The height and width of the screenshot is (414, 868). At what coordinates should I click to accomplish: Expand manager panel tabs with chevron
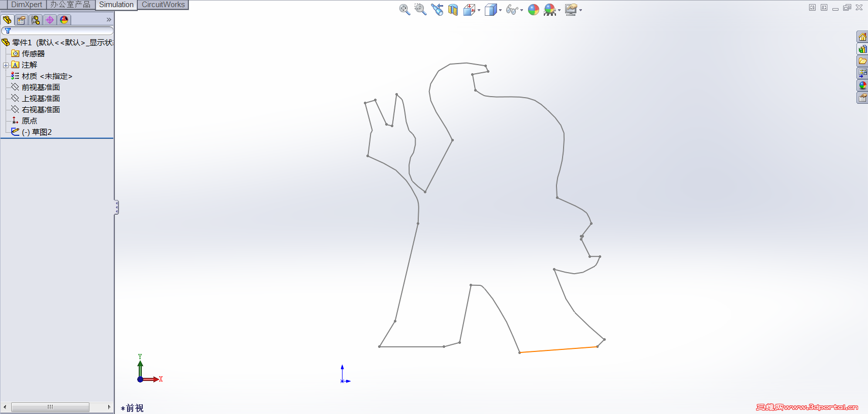(108, 20)
